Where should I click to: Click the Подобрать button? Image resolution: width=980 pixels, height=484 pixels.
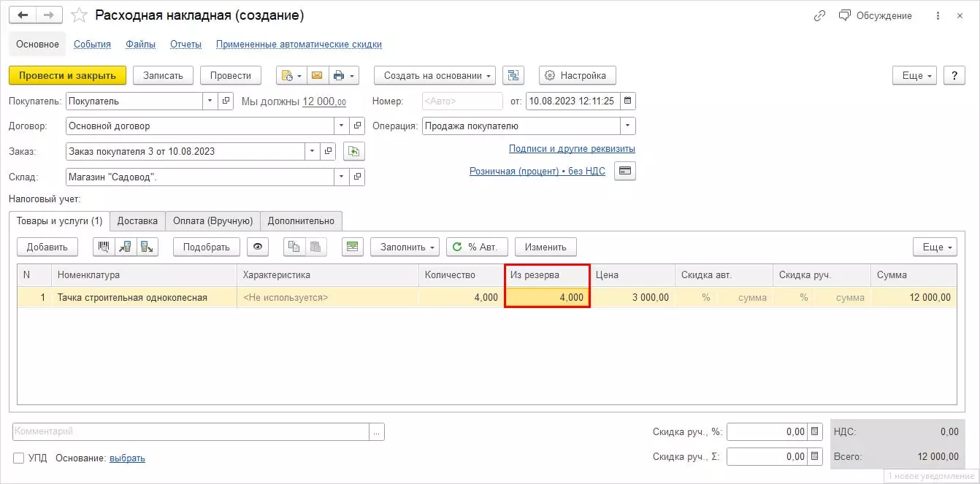[206, 247]
